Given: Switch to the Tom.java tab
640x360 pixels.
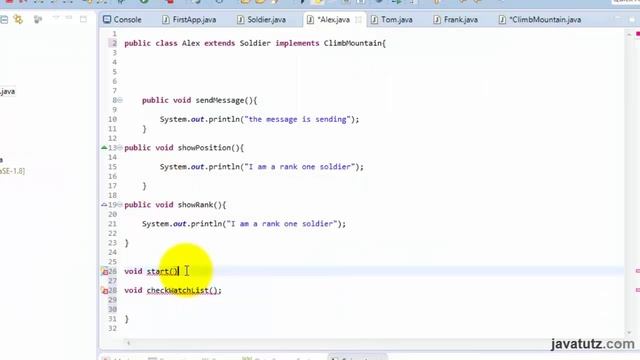Looking at the screenshot, I should 396,20.
